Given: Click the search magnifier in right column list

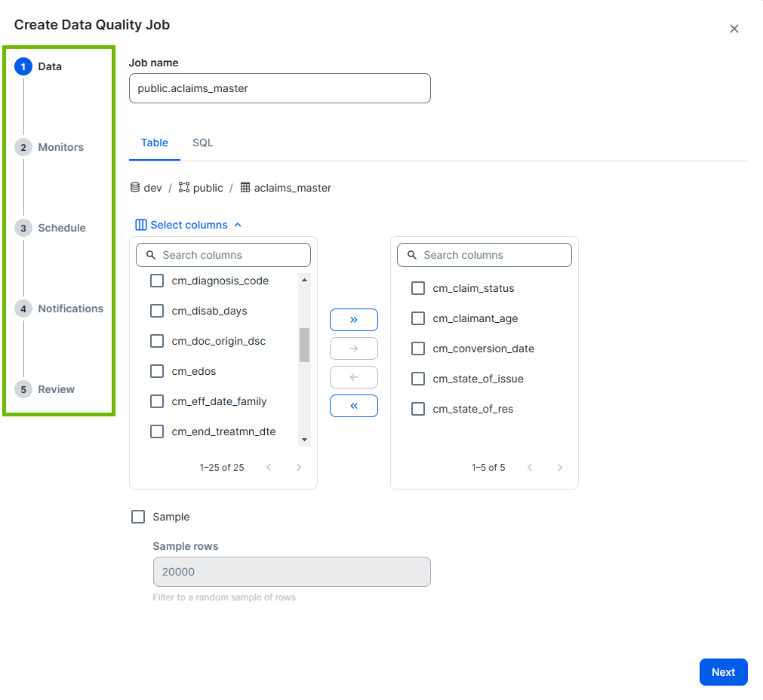Looking at the screenshot, I should tap(412, 254).
